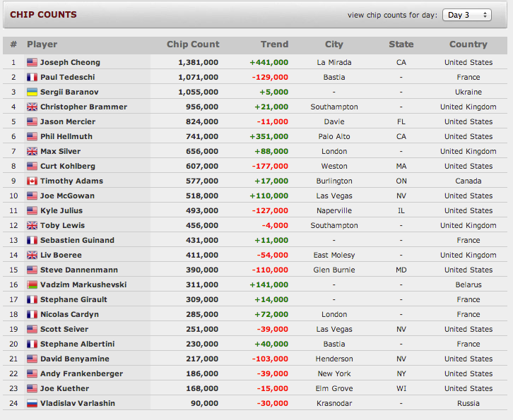Sort by the Chip Count column header
This screenshot has height=420, width=513.
[193, 44]
